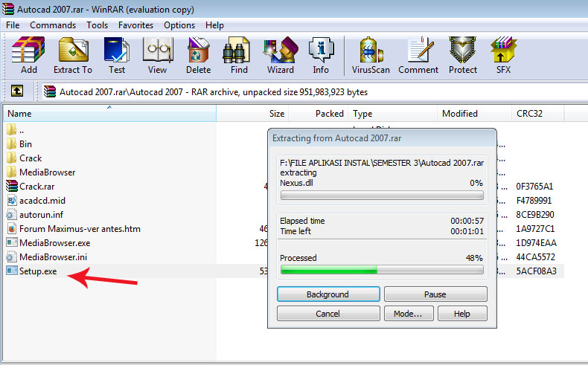The height and width of the screenshot is (365, 588).
Task: Sort by the Name column header
Action: [x=109, y=114]
